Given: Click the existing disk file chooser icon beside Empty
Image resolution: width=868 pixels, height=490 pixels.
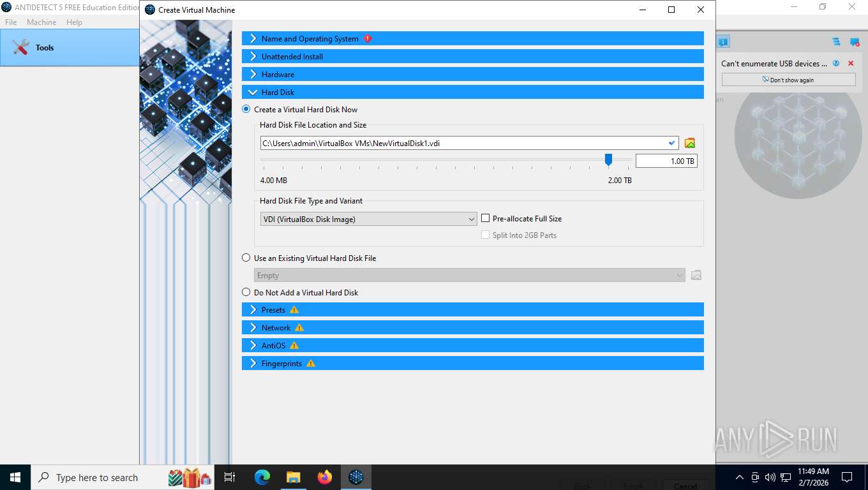Looking at the screenshot, I should click(x=696, y=276).
